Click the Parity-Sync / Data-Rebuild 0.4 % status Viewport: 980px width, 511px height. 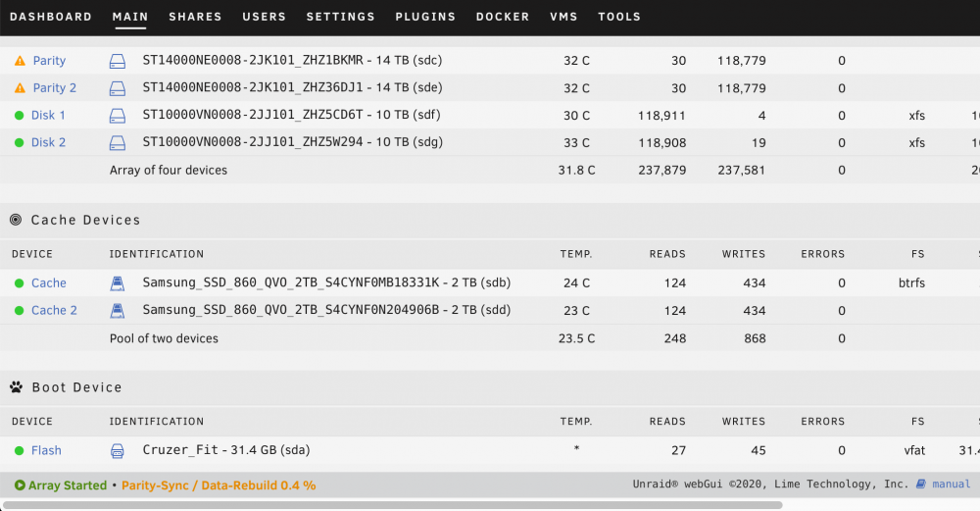click(x=219, y=485)
